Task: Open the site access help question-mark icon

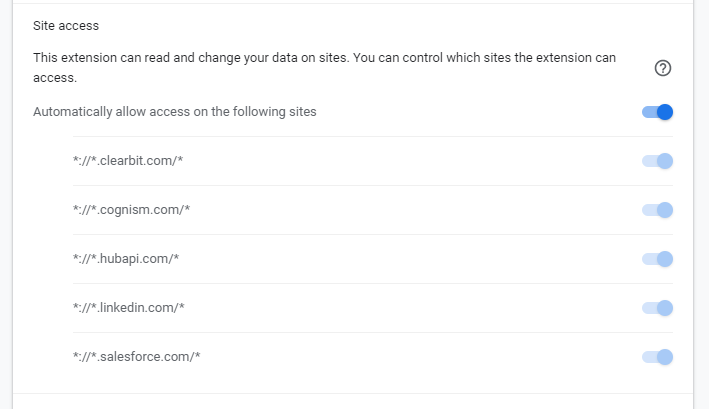Action: pos(662,68)
